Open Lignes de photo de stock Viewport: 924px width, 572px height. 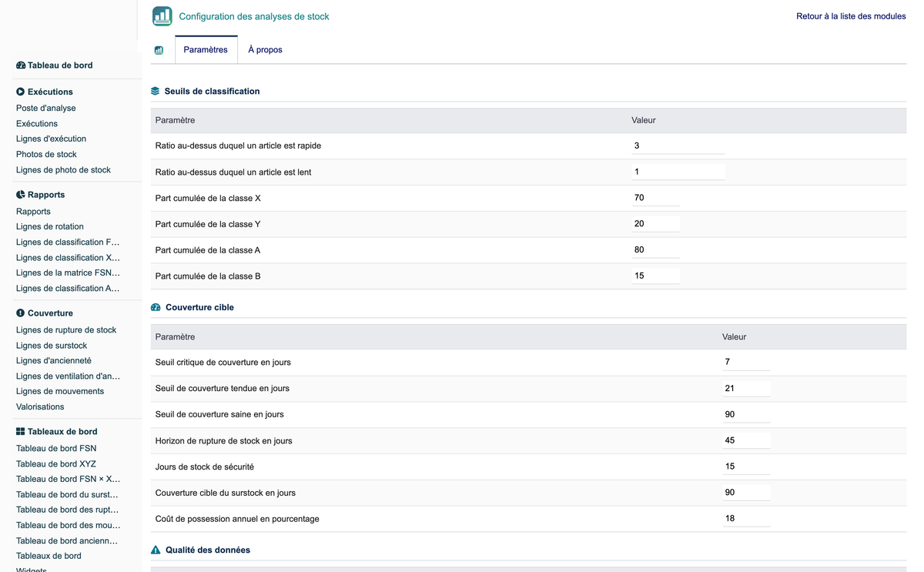coord(63,170)
